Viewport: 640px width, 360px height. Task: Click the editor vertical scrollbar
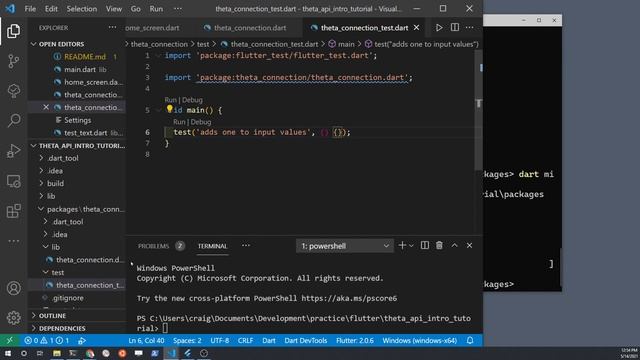[x=479, y=110]
